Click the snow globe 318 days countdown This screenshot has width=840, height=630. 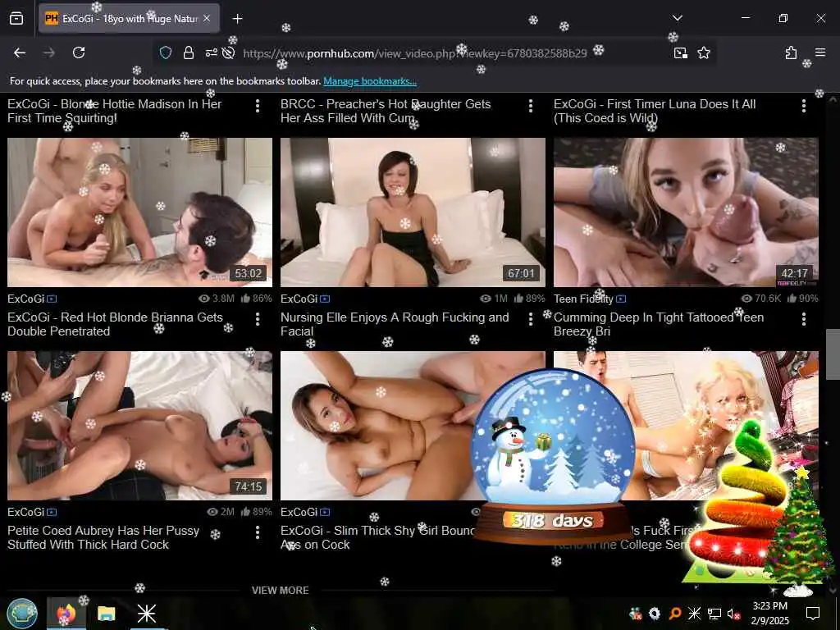[554, 456]
